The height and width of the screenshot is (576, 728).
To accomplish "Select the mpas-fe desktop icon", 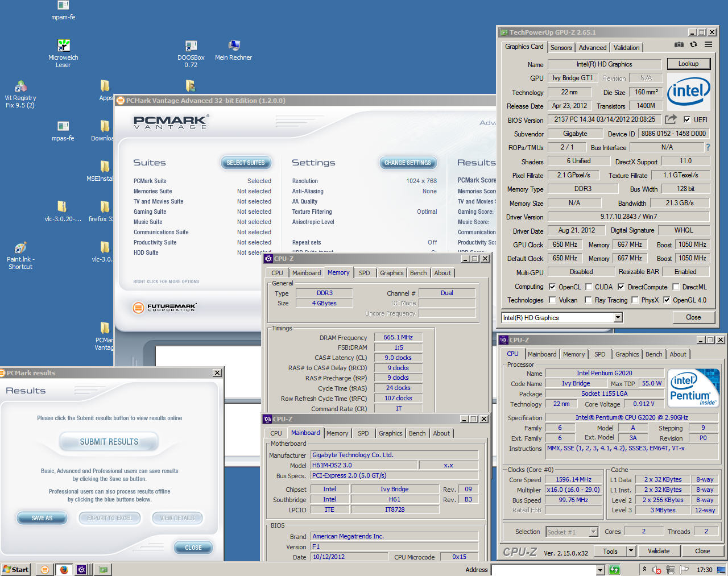I will click(x=63, y=130).
